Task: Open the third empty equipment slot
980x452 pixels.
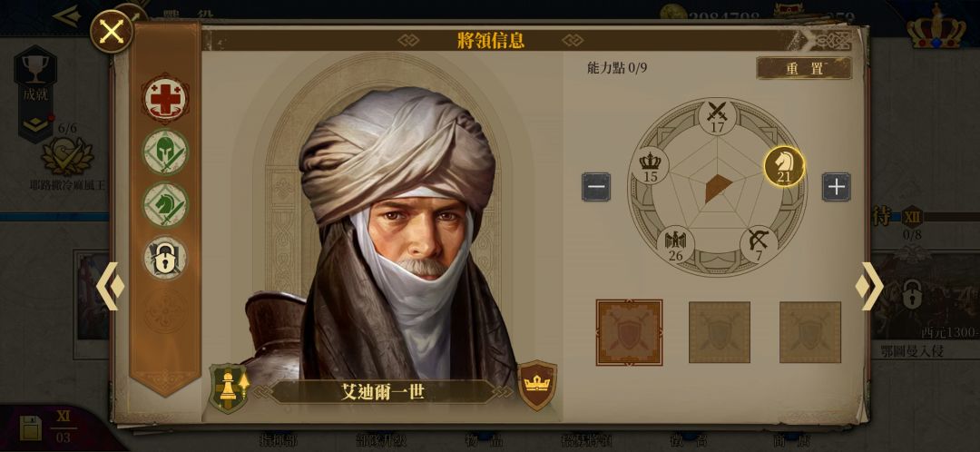Action: point(810,332)
